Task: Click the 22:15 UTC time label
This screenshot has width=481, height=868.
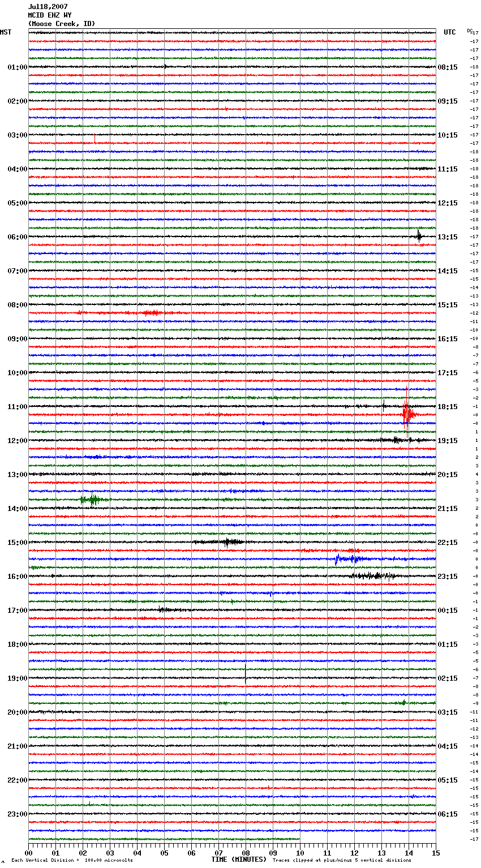Action: point(448,543)
